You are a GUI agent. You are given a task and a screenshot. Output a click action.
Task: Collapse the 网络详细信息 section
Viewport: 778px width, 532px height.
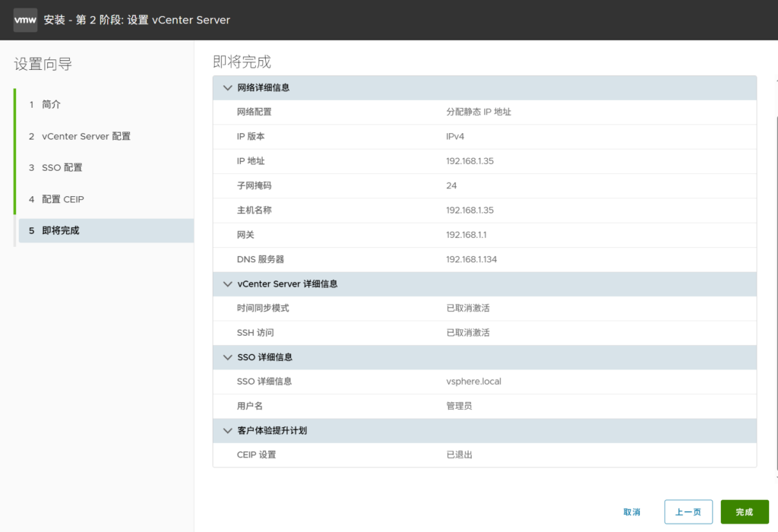228,88
